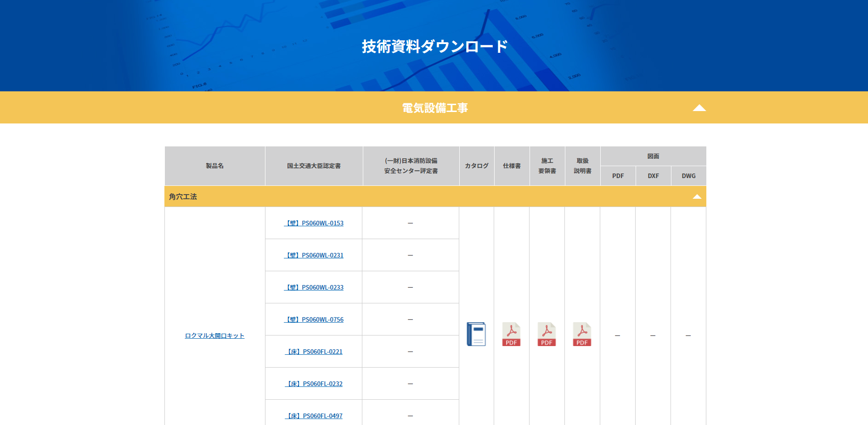Open certificate 【床】PS060FL-0232
868x425 pixels.
(314, 384)
